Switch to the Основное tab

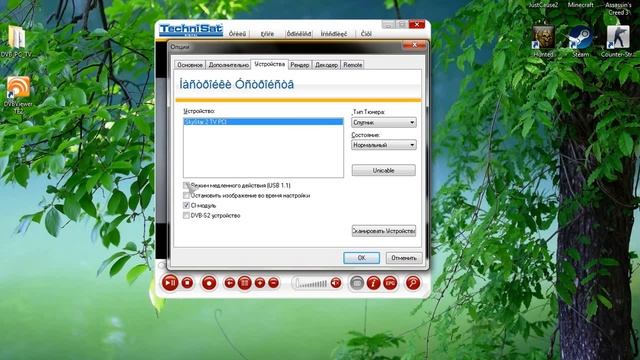[190, 65]
